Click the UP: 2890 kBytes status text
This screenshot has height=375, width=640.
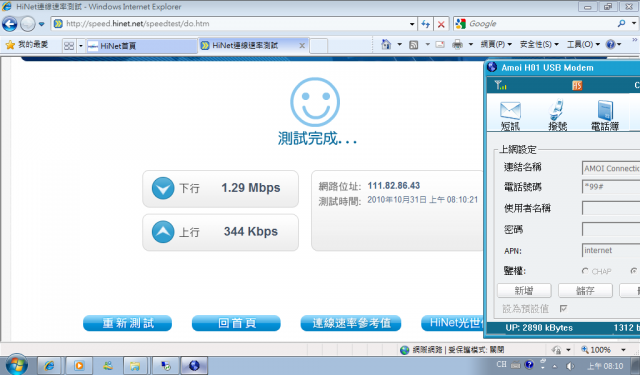point(539,328)
